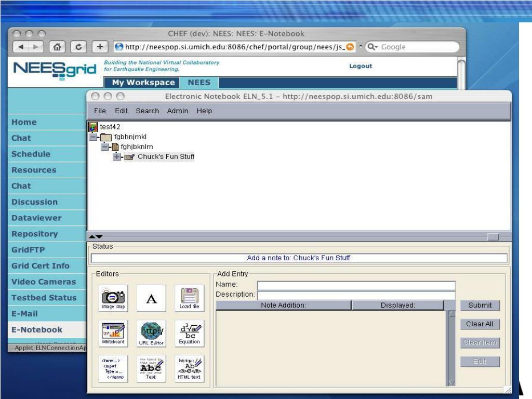
Task: Click the Edit button beside the note list
Action: (480, 362)
